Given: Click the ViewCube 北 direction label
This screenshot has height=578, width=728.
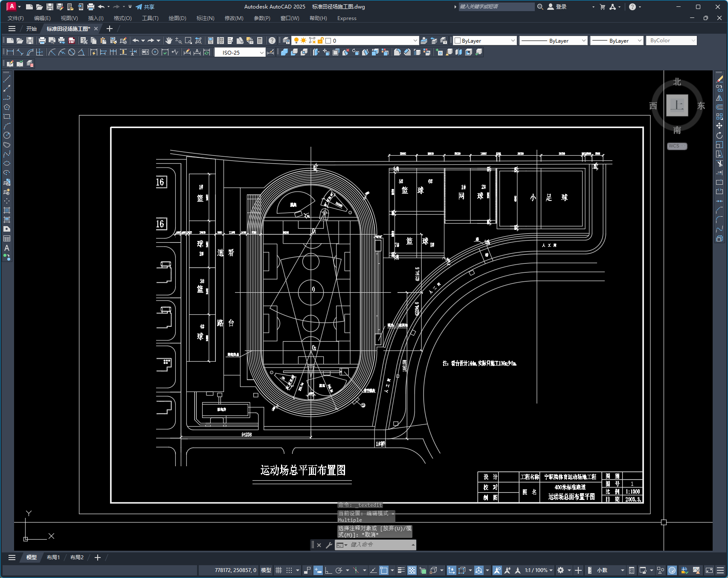Looking at the screenshot, I should 677,82.
